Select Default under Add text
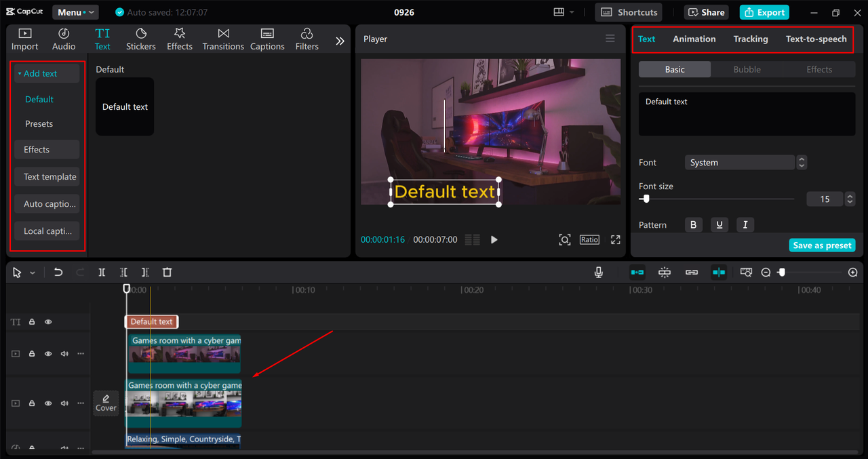 39,99
